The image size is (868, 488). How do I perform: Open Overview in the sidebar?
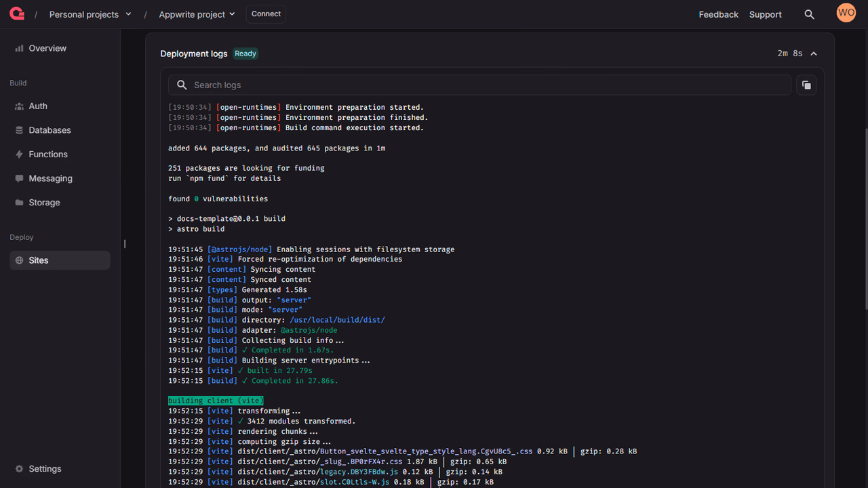[x=60, y=48]
